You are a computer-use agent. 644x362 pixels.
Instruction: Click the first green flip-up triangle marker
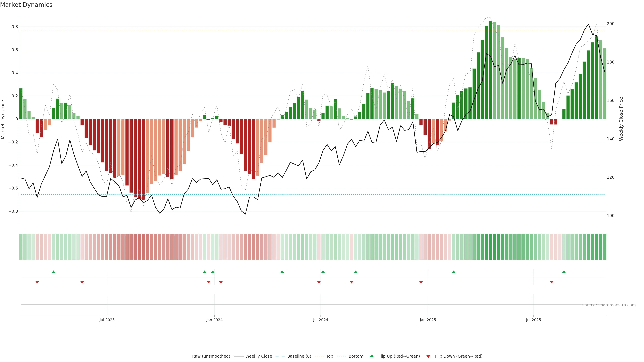[53, 272]
